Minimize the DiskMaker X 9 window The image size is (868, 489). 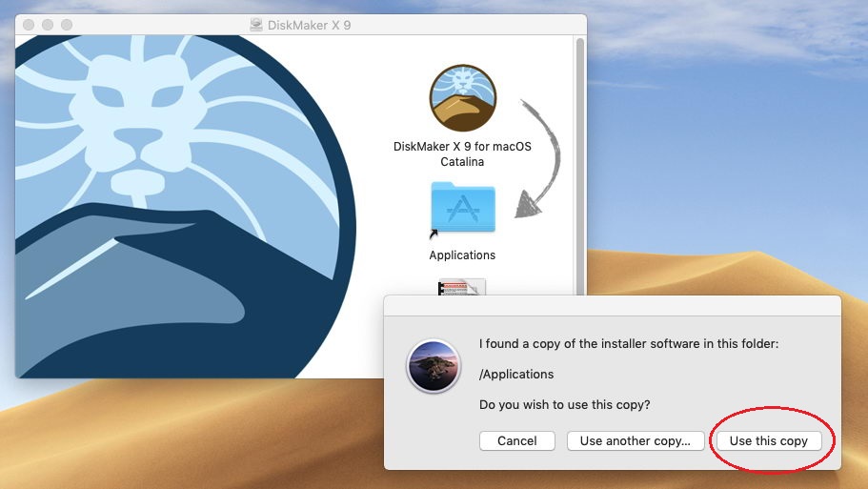(x=48, y=25)
